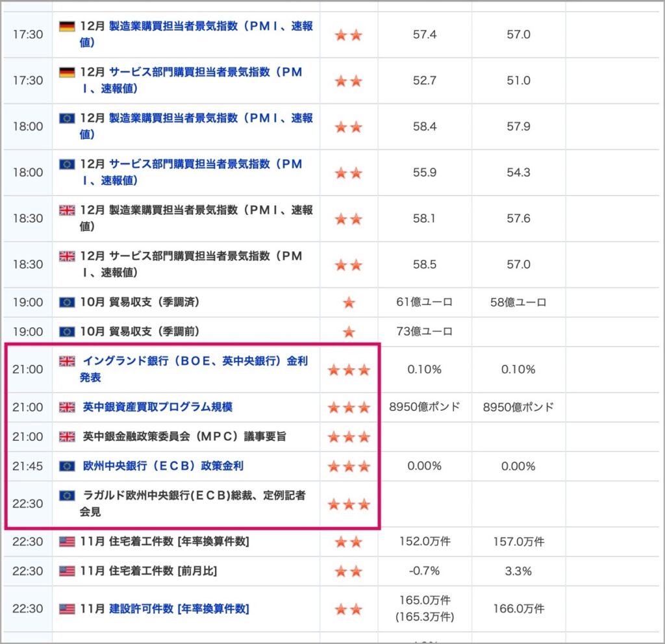Image resolution: width=665 pixels, height=644 pixels.
Task: Click EU flag beside 貿易収支（季調前）
Action: click(67, 332)
